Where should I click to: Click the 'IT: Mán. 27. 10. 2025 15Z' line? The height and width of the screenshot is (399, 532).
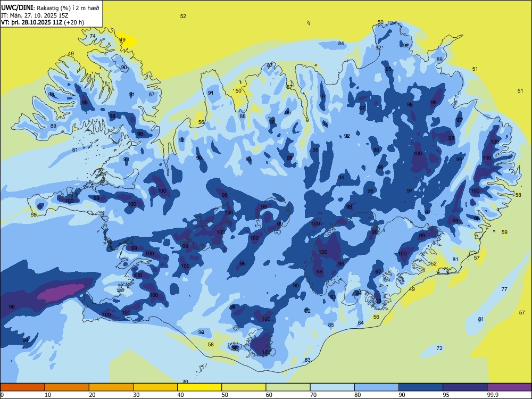point(35,15)
